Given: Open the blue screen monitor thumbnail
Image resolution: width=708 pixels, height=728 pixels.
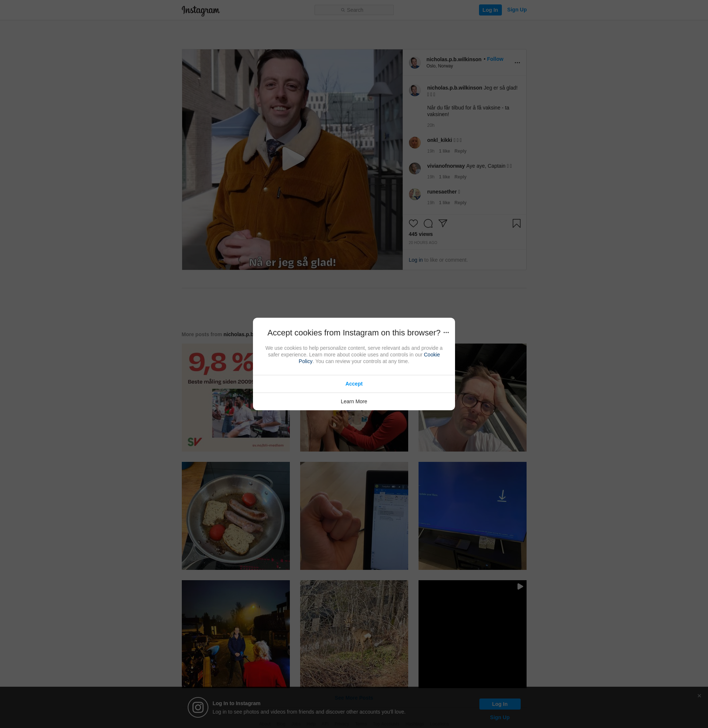Looking at the screenshot, I should 472,516.
